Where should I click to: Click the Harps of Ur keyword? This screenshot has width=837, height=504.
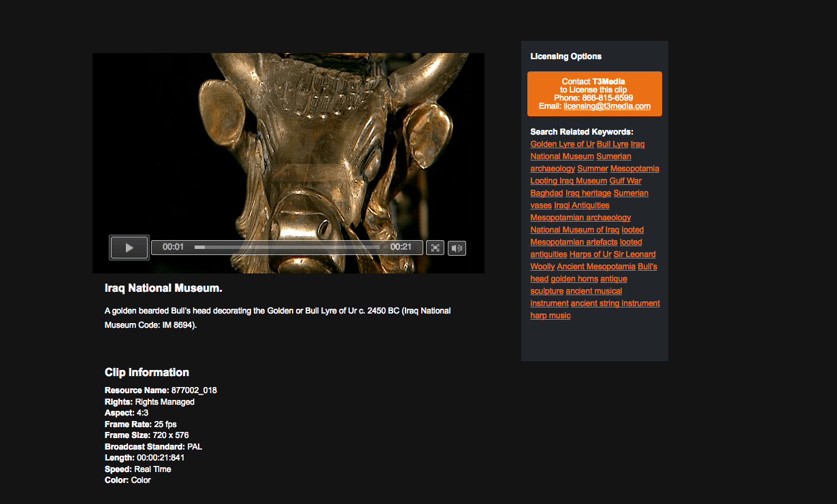[x=590, y=254]
